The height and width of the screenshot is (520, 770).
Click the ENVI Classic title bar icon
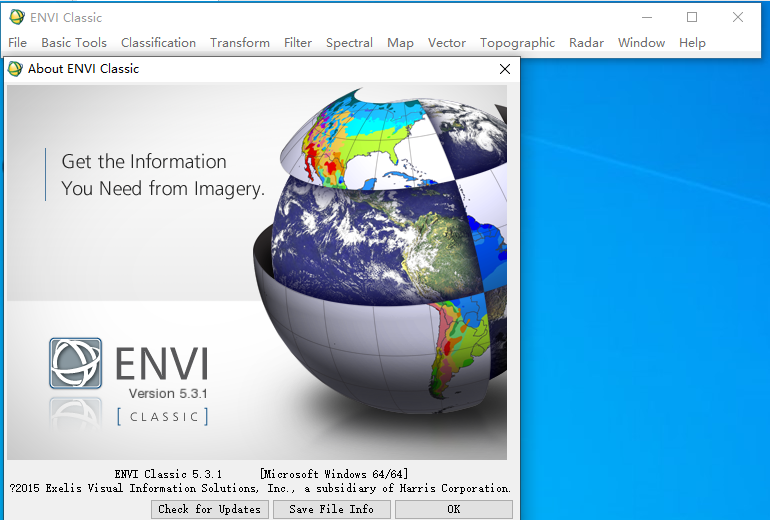(17, 17)
